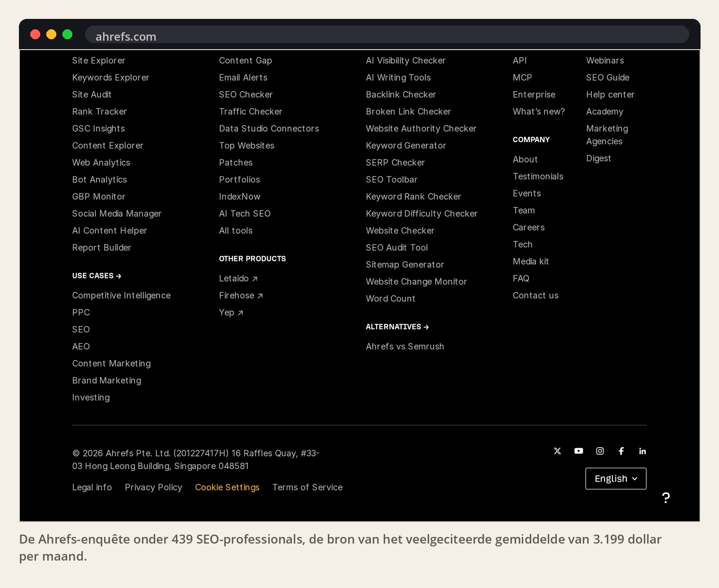Open AI Content Helper
Screen dimensions: 719x588
110,231
